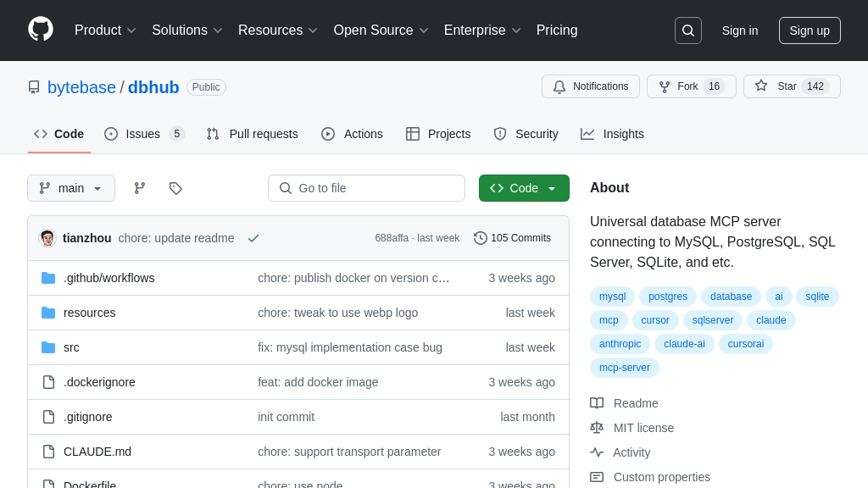Open the search magnifier button
The height and width of the screenshot is (488, 868).
[x=688, y=30]
